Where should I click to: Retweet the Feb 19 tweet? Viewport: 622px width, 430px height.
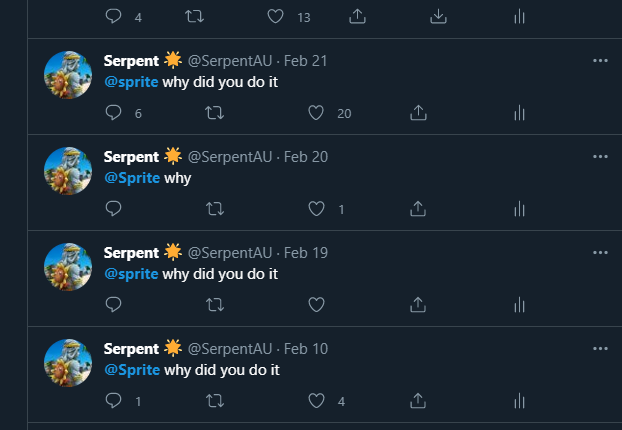(x=213, y=304)
